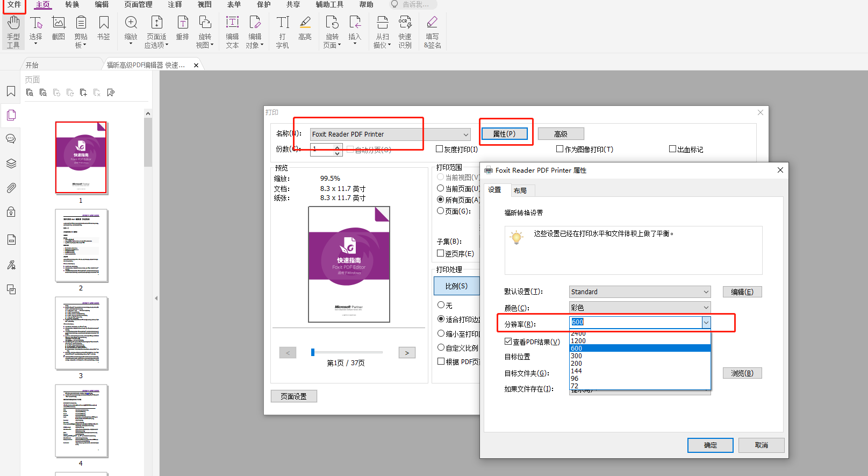Uncheck the view PDF result (查看PDF结果) box

coord(508,342)
